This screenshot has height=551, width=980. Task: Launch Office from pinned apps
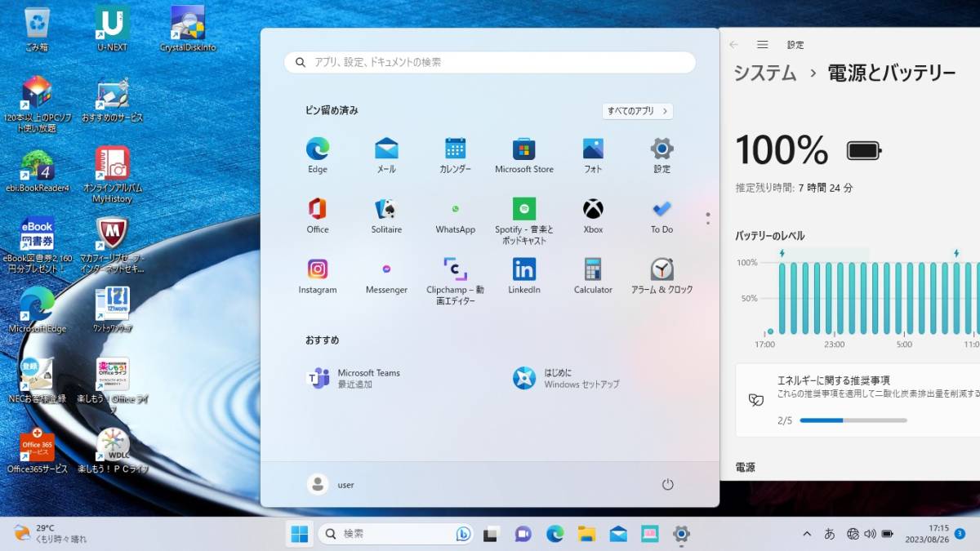tap(318, 216)
